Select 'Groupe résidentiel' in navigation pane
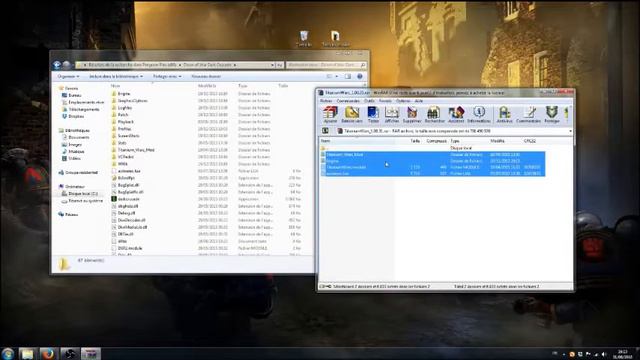The height and width of the screenshot is (360, 640). point(78,173)
